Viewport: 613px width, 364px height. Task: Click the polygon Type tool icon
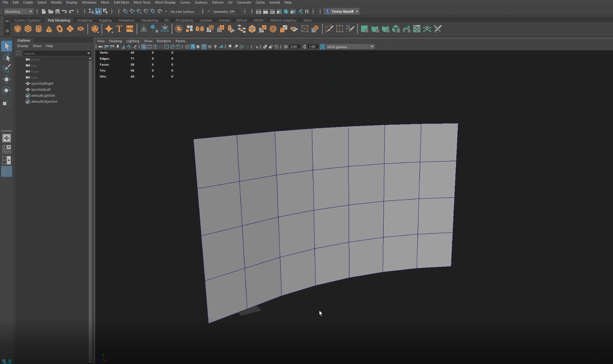pyautogui.click(x=119, y=29)
